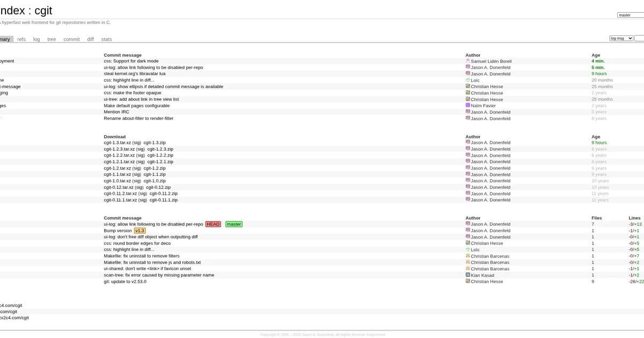Switch to the tree tab
This screenshot has height=338, width=644.
tap(51, 39)
